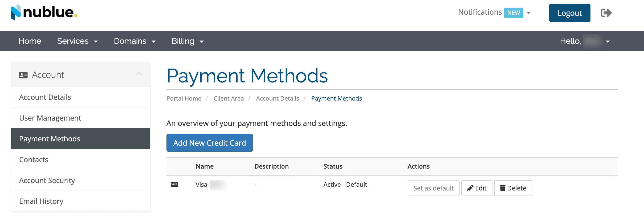Follow the Client Area breadcrumb link
The image size is (644, 215).
[x=229, y=98]
